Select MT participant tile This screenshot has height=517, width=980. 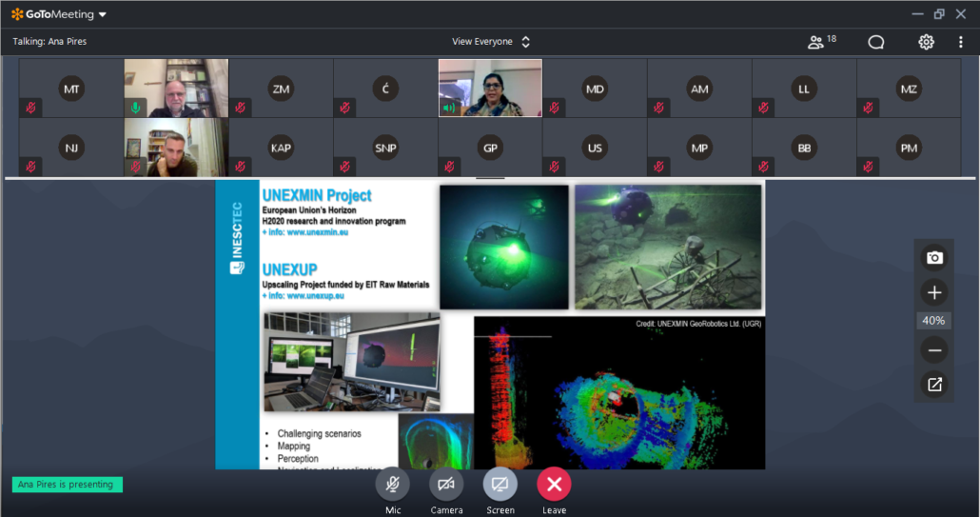click(71, 89)
